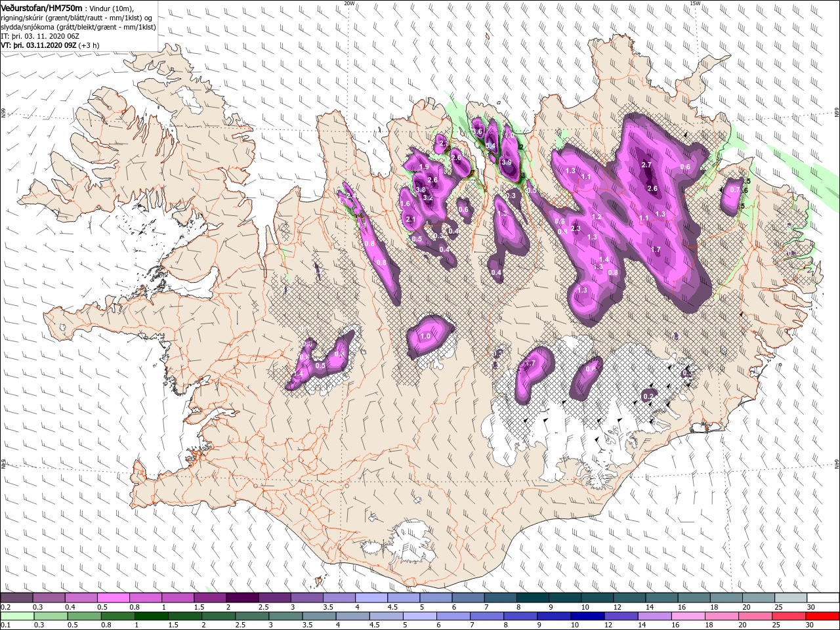
Task: Click the 2.3 snowfall value on the map
Action: (x=576, y=228)
